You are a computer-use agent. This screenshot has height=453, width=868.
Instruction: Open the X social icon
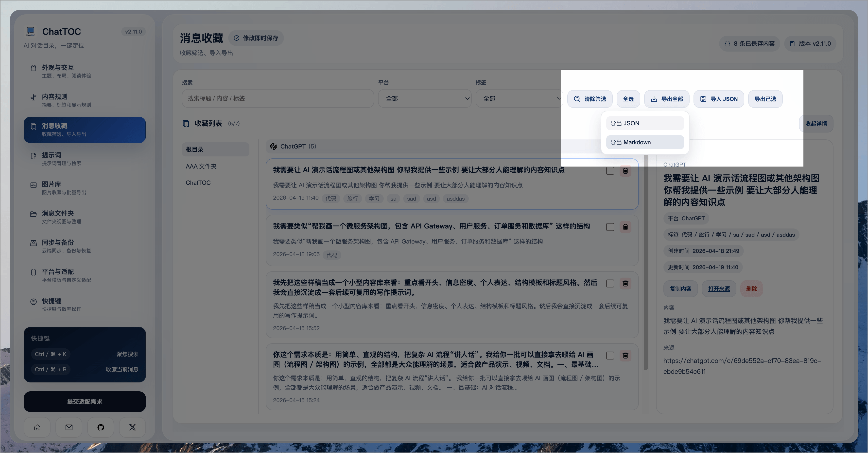(132, 427)
